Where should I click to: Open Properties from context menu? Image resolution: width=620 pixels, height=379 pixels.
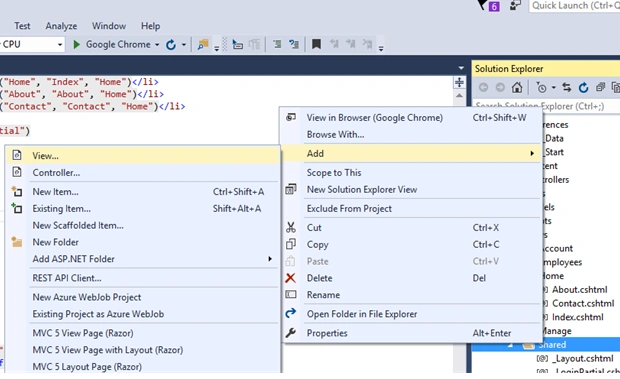coord(411,333)
